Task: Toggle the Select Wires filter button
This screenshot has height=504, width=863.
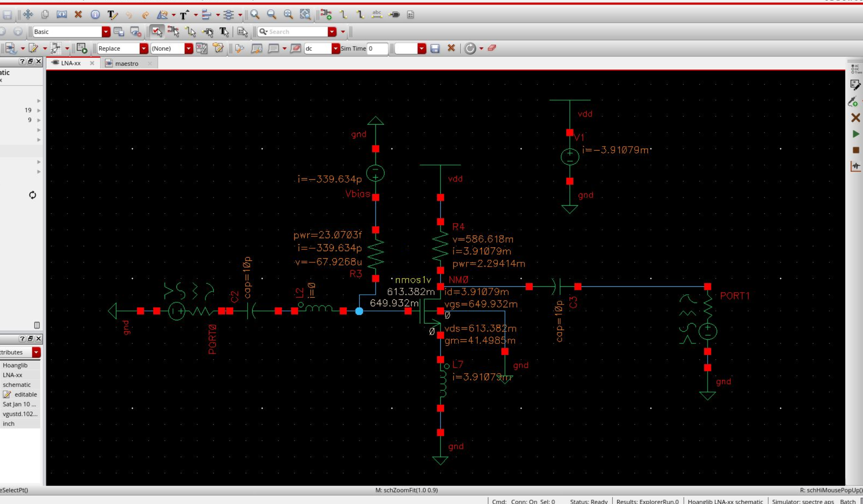Action: (191, 32)
